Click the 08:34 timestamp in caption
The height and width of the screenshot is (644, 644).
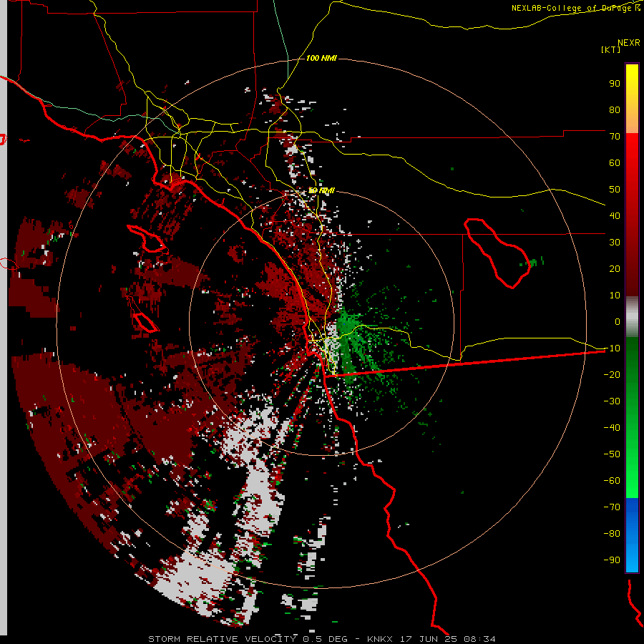click(479, 639)
